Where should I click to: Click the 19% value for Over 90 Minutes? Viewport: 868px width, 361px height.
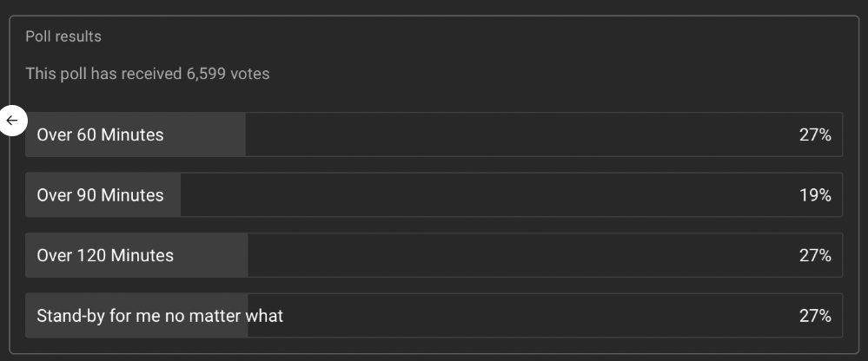pos(815,195)
